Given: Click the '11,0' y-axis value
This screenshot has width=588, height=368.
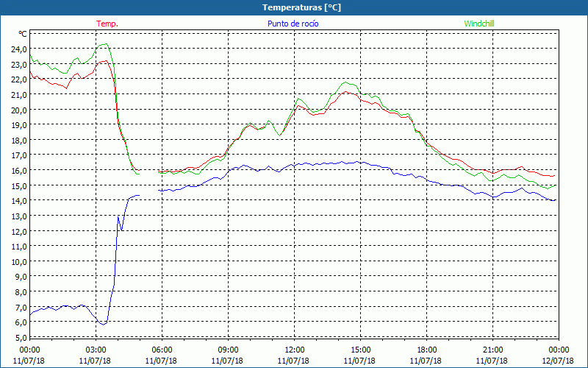Looking at the screenshot, I should pos(20,247).
